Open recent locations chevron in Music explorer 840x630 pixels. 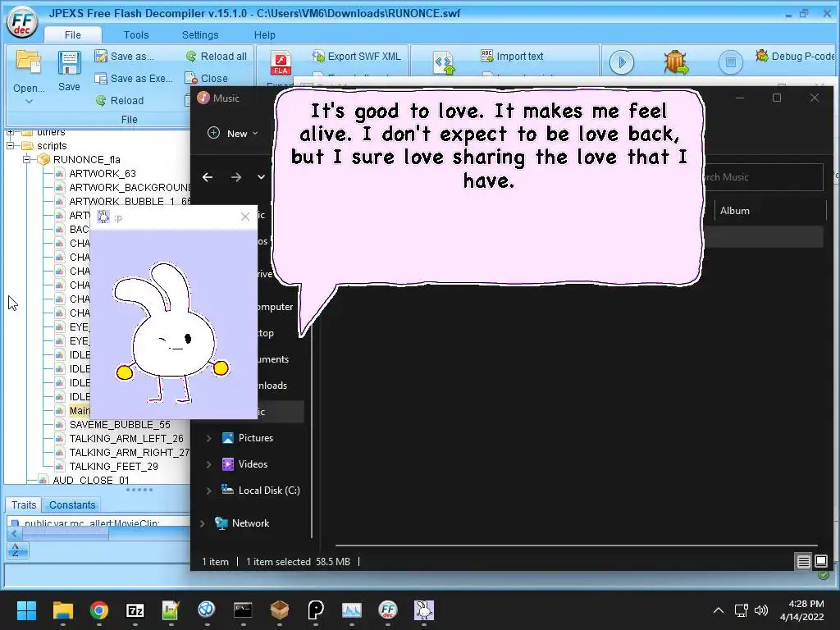[261, 177]
